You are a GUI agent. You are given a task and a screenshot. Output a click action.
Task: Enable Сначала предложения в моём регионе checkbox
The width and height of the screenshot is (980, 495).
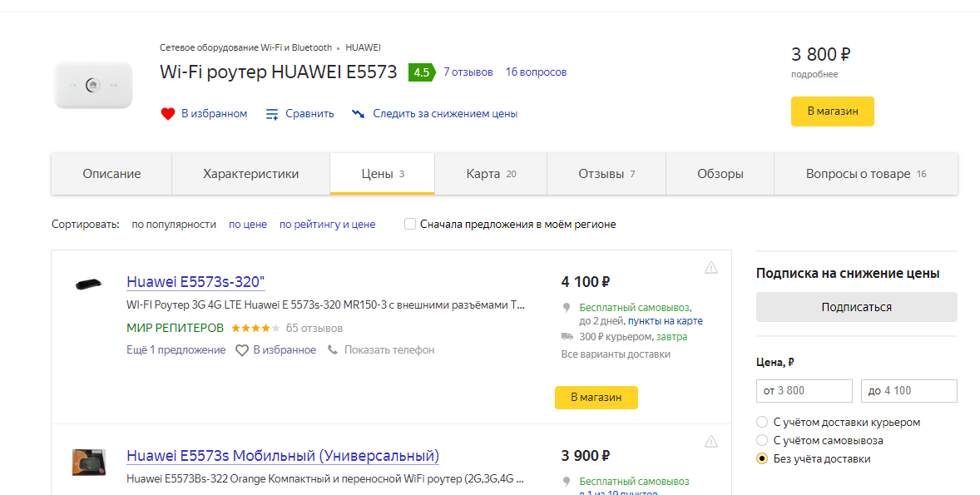click(410, 224)
